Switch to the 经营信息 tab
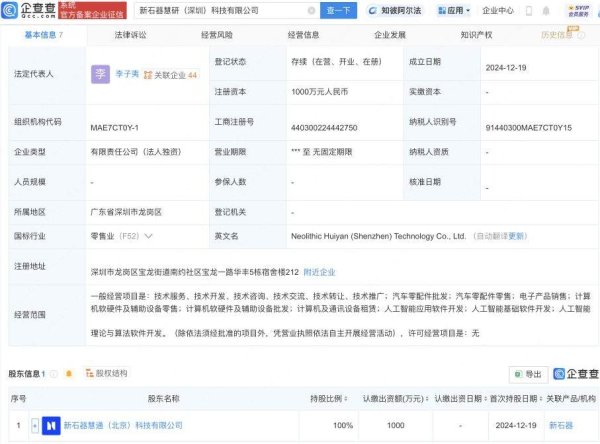Viewport: 600px width, 444px height. 303,35
